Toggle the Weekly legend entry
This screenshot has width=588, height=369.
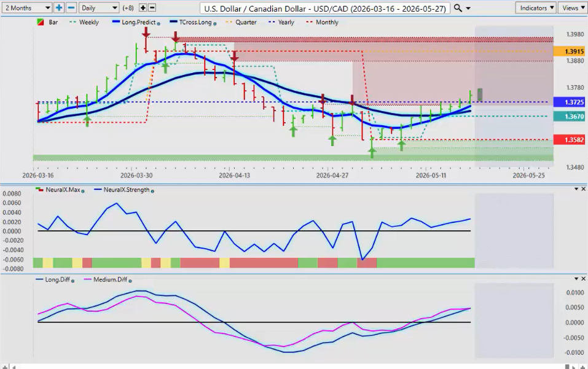84,23
